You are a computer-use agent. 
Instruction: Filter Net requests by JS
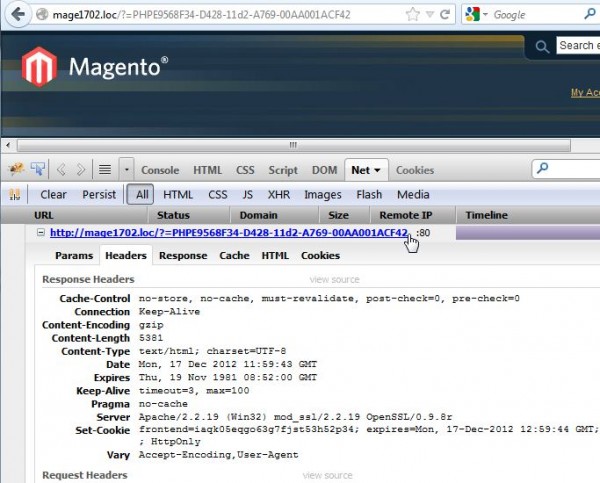[x=248, y=194]
